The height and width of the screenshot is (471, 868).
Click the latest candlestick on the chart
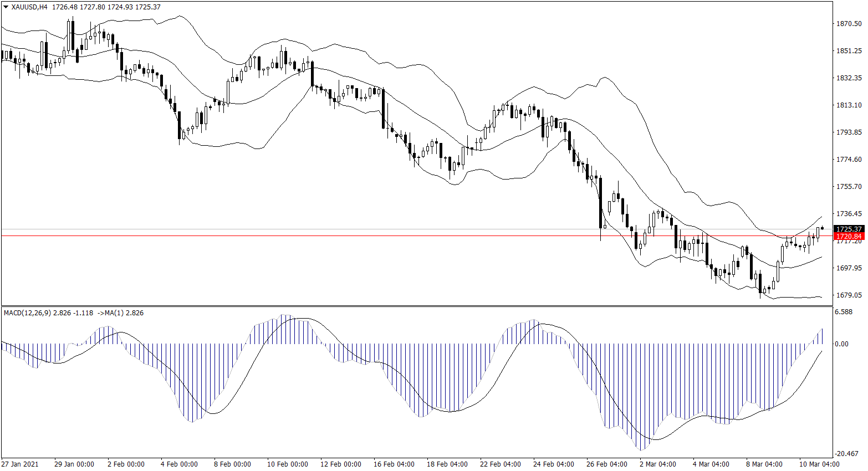point(822,228)
